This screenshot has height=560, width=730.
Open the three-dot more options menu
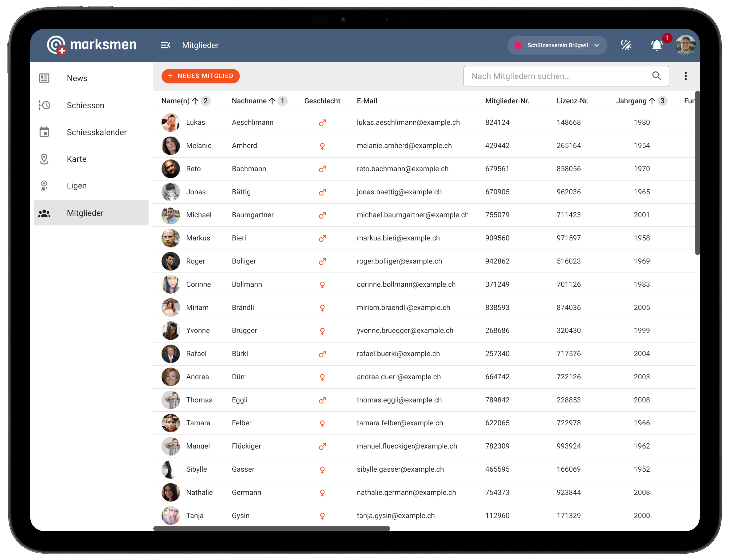[685, 76]
